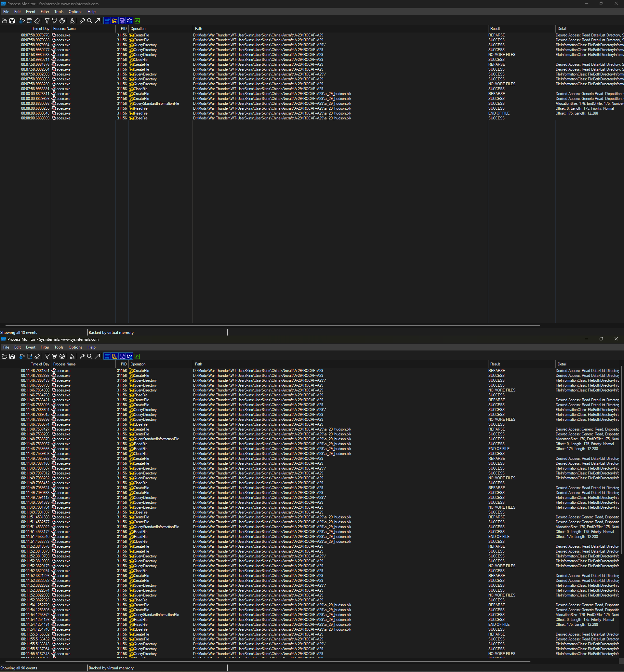Open the Edit menu in the upper window
Viewport: 624px width, 672px height.
pos(18,12)
